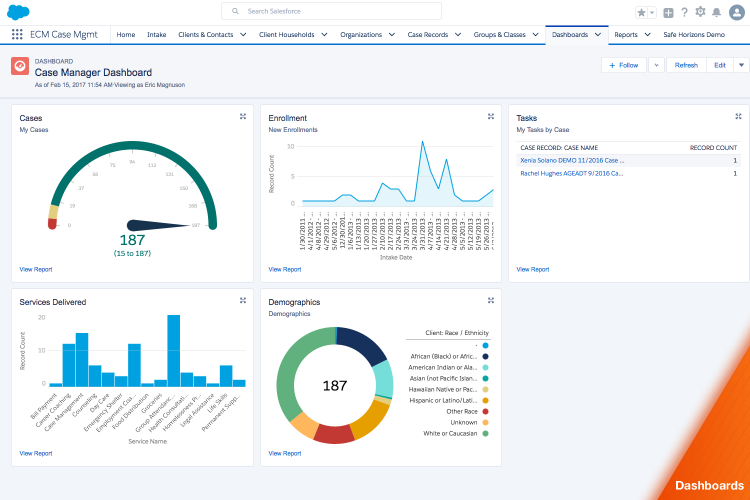Click Unknown legend color dot
Screen dimensions: 750x500
click(x=485, y=422)
